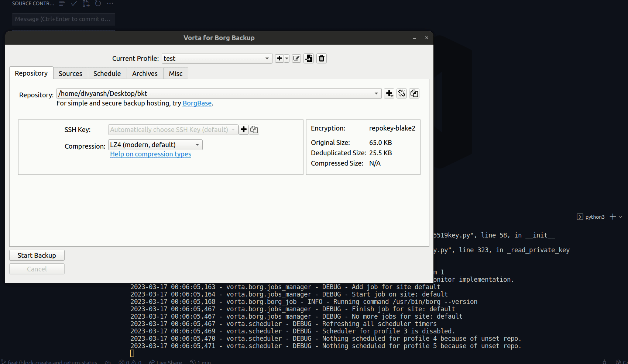Copy repository URL icon
The image size is (628, 364).
(x=414, y=93)
